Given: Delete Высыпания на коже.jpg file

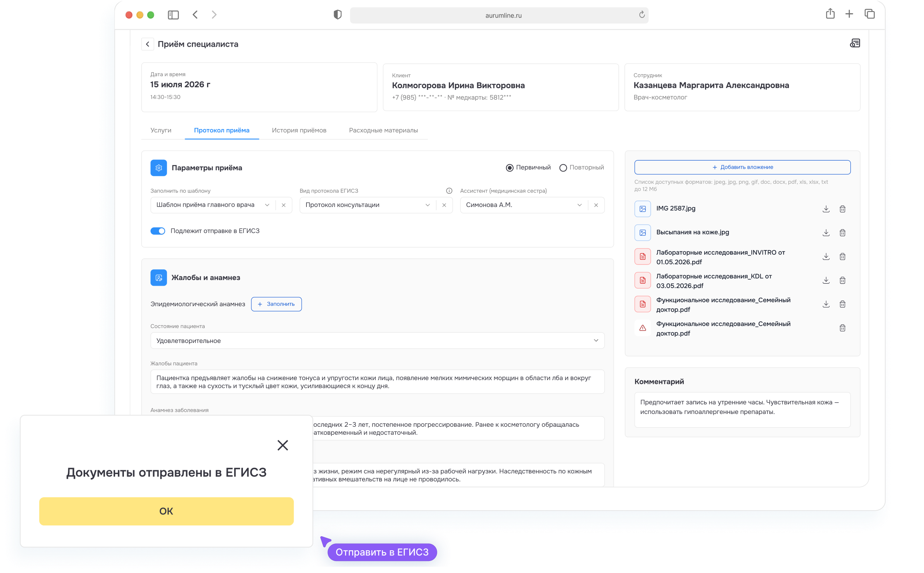Looking at the screenshot, I should tap(842, 233).
